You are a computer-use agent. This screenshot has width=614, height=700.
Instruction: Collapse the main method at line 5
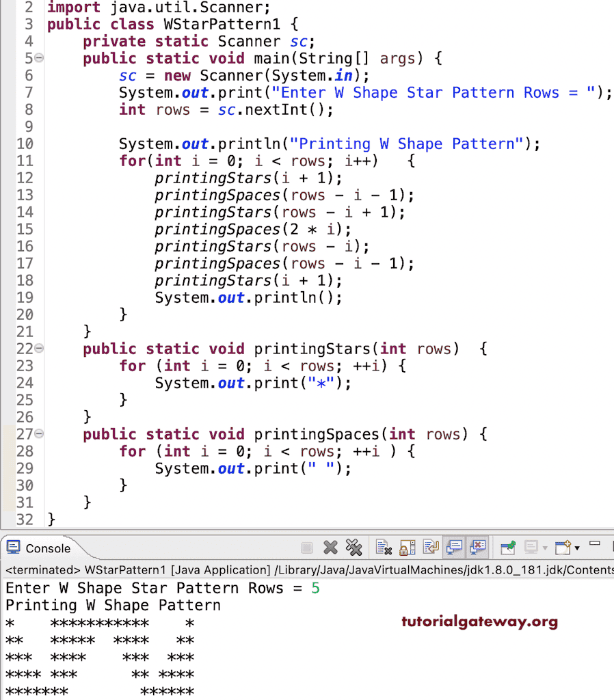[x=39, y=58]
